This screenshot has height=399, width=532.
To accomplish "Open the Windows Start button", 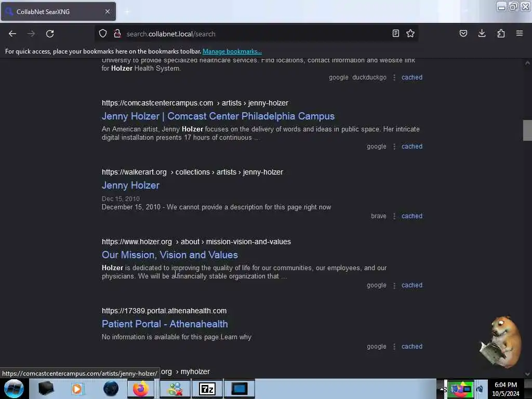I will 14,389.
